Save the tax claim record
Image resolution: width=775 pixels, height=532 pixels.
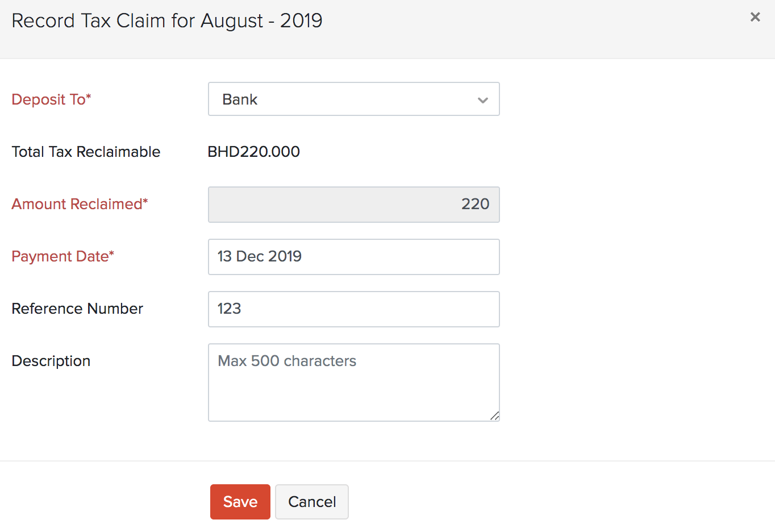[x=240, y=502]
